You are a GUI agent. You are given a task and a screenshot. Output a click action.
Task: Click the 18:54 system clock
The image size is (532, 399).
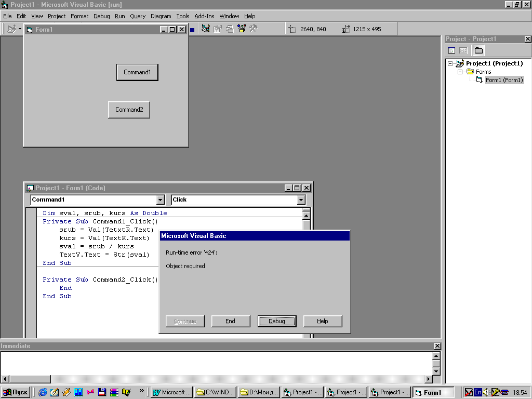(x=520, y=393)
